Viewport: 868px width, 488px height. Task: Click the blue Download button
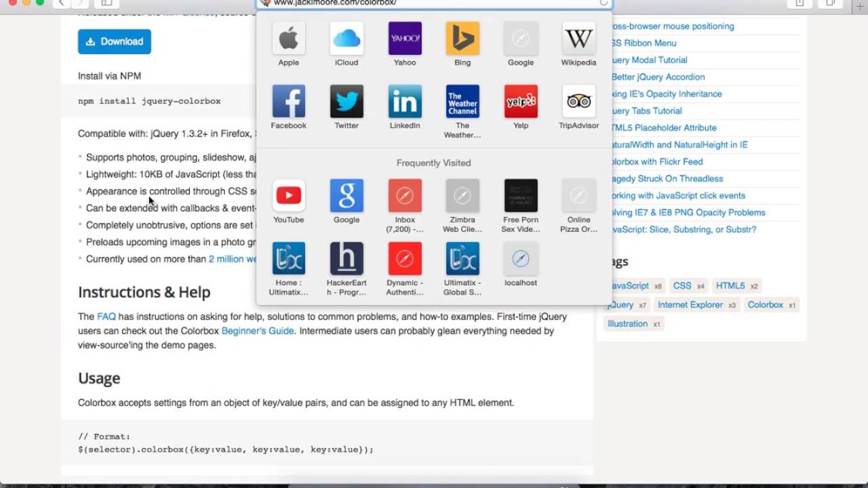click(x=115, y=41)
